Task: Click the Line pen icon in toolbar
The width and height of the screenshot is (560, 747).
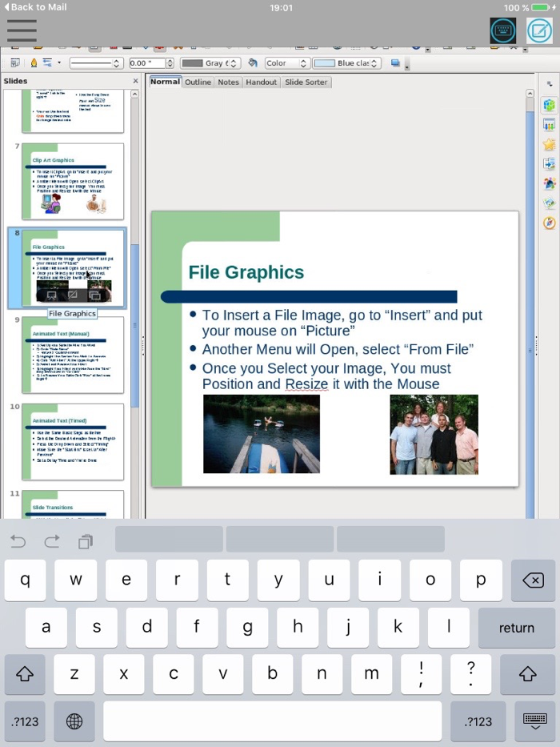Action: click(34, 63)
